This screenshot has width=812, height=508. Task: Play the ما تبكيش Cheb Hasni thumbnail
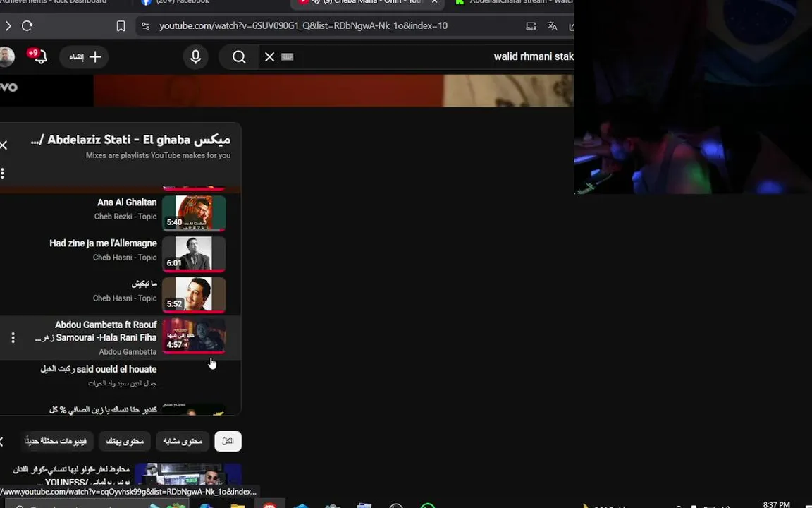pyautogui.click(x=194, y=295)
